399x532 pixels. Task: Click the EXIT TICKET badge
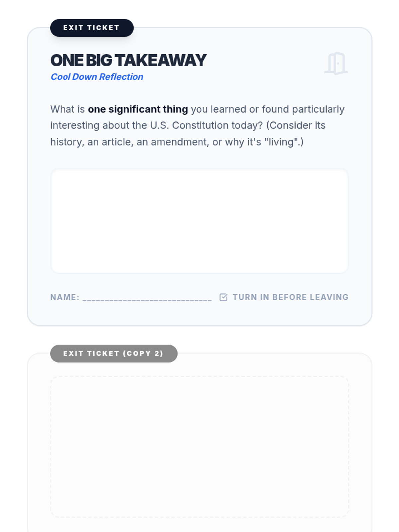pyautogui.click(x=92, y=28)
